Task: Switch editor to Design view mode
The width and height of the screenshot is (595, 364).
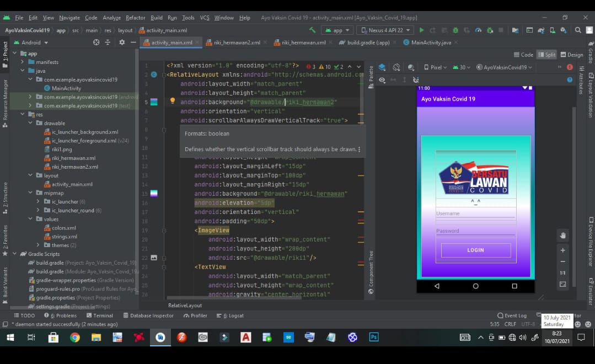Action: click(x=572, y=55)
